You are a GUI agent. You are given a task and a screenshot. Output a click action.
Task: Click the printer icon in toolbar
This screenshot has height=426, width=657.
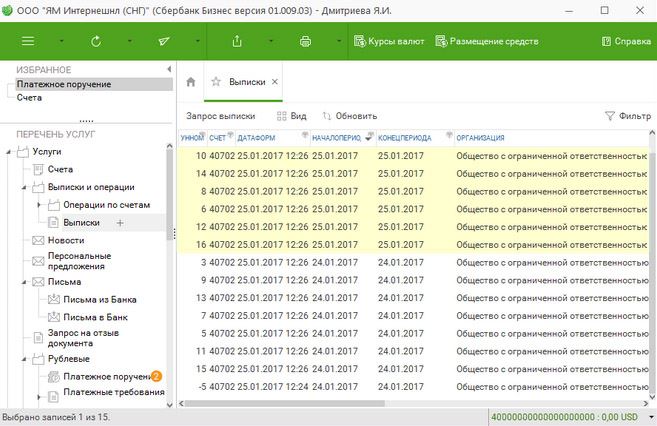(x=305, y=41)
